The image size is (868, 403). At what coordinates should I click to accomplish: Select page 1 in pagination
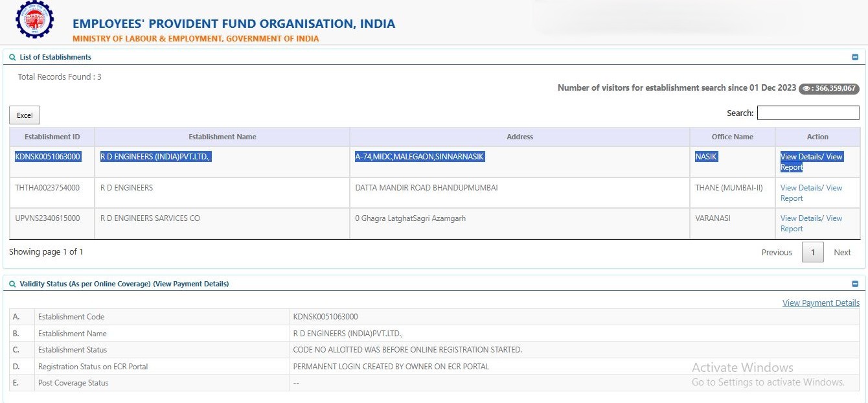(812, 252)
